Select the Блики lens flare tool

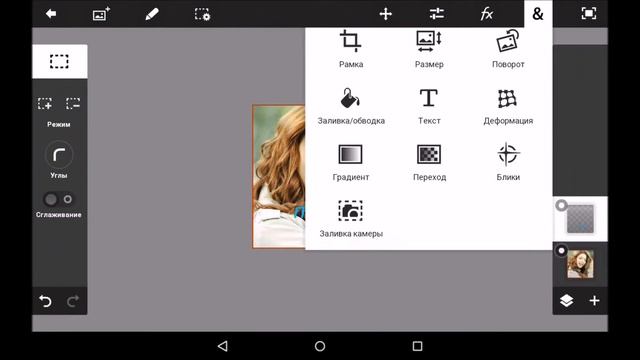click(508, 162)
